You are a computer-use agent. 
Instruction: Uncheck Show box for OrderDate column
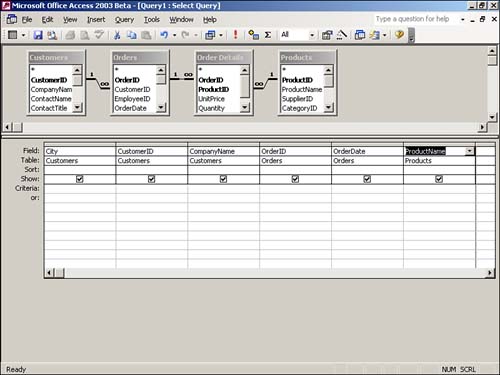[367, 179]
